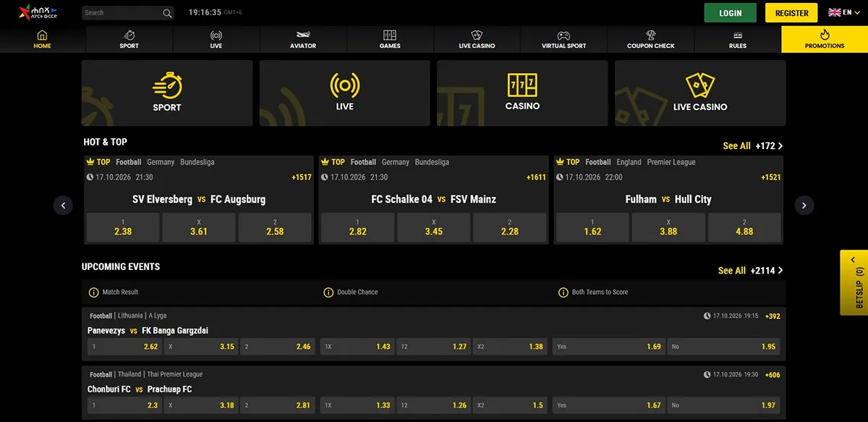Select X2 double chance odds 1.38
Viewport: 868px width, 422px height.
coord(511,347)
